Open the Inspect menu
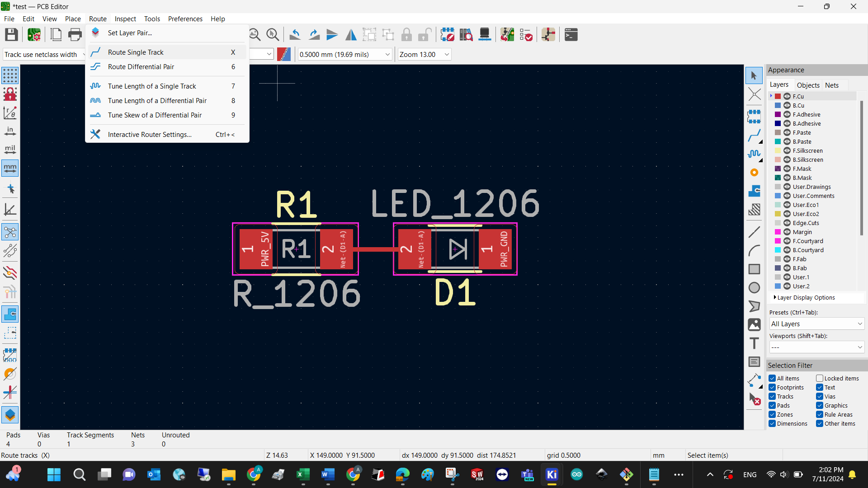 point(125,19)
